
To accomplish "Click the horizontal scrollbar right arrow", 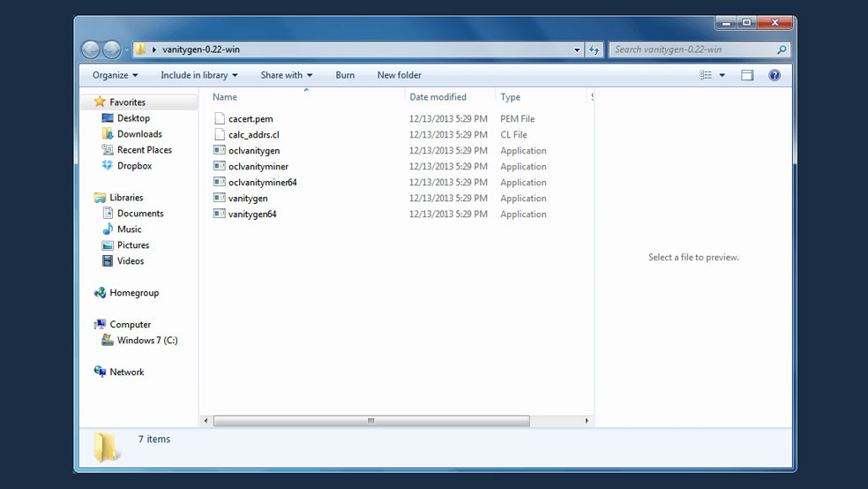I will coord(587,421).
